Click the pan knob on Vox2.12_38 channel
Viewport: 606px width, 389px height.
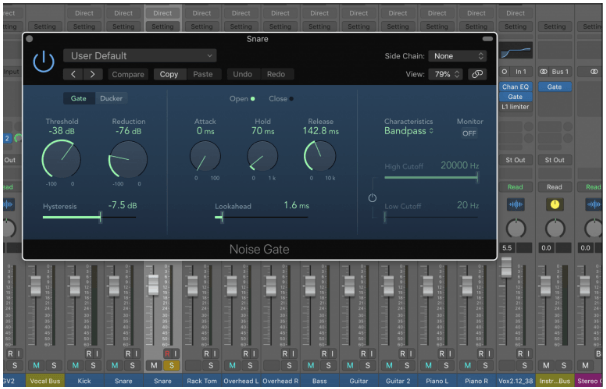(516, 228)
